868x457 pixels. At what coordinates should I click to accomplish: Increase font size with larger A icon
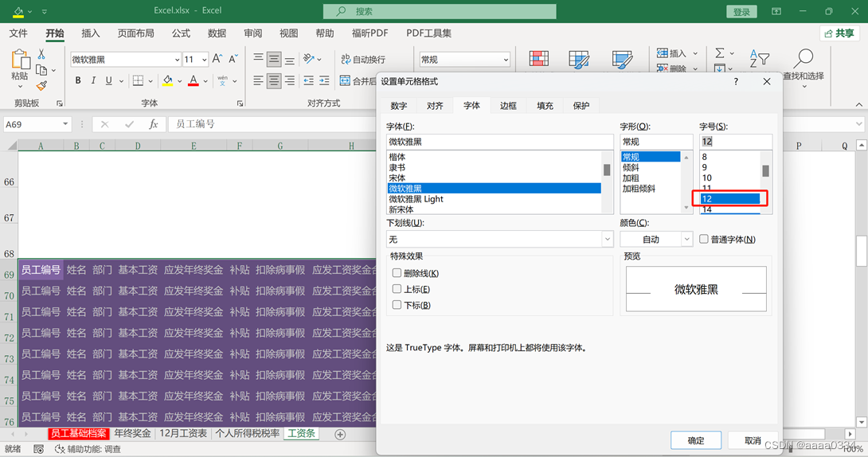[x=217, y=59]
